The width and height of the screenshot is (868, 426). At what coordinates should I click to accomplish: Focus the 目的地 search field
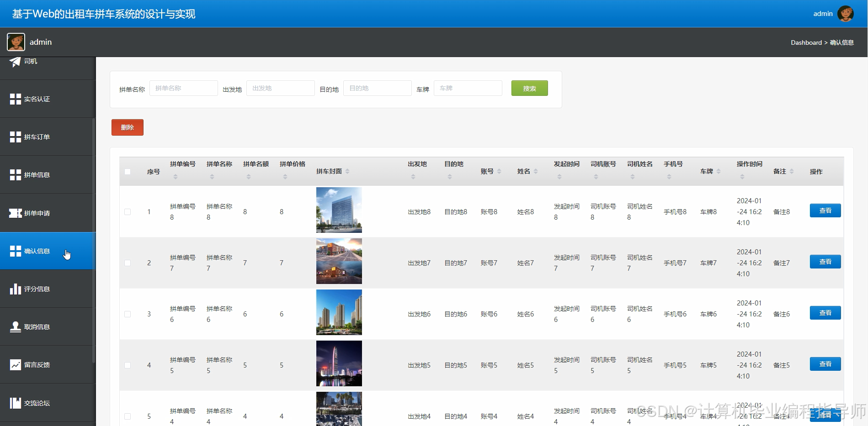coord(378,88)
